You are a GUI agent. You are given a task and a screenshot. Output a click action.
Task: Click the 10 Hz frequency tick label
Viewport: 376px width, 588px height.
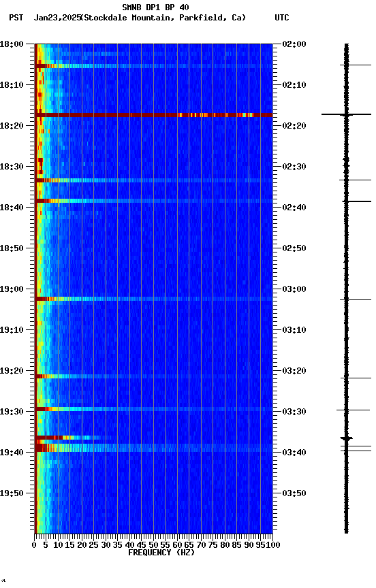click(58, 545)
